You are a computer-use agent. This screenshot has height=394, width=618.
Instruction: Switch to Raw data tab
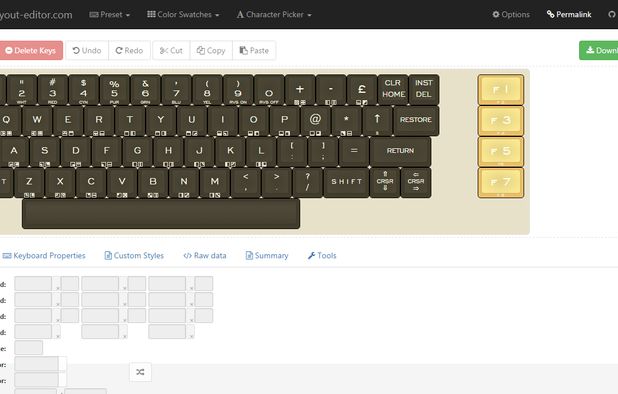205,255
